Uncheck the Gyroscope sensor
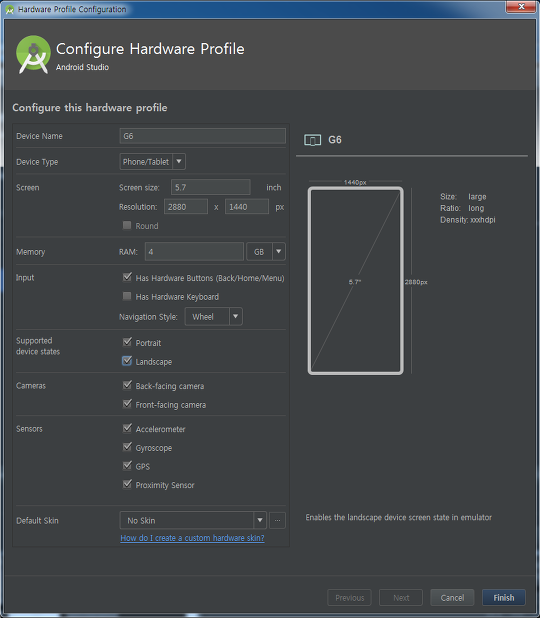 coord(127,447)
